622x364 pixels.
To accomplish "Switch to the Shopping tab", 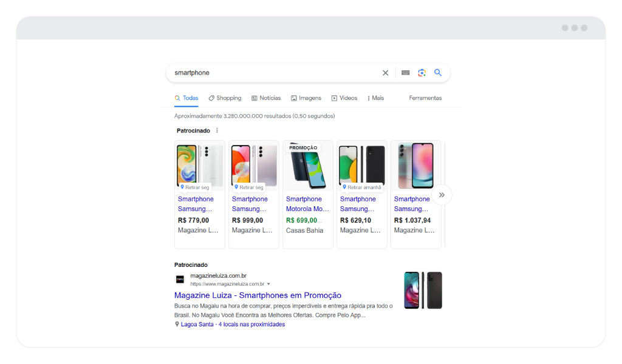I will pyautogui.click(x=225, y=98).
